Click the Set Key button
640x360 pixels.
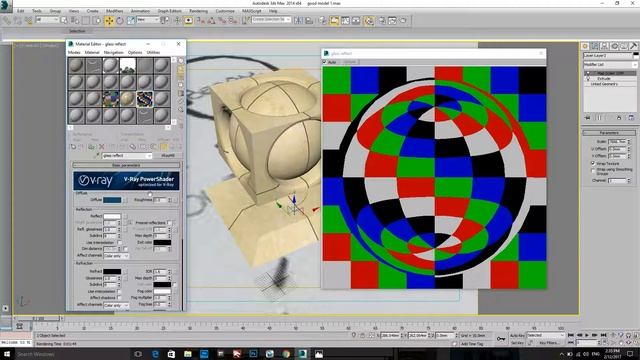point(517,343)
